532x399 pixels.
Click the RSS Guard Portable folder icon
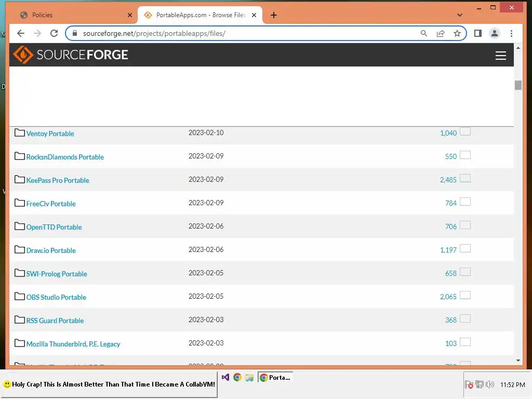[19, 320]
